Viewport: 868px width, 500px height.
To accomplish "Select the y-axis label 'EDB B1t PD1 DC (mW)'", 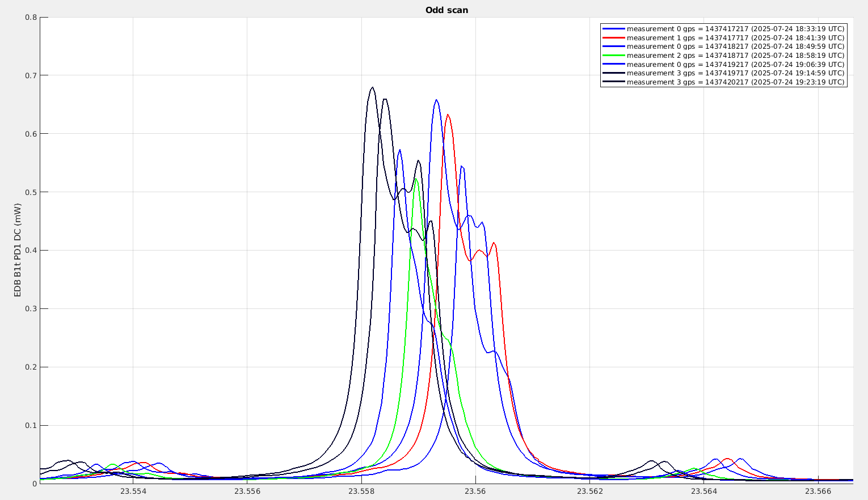I will click(18, 251).
